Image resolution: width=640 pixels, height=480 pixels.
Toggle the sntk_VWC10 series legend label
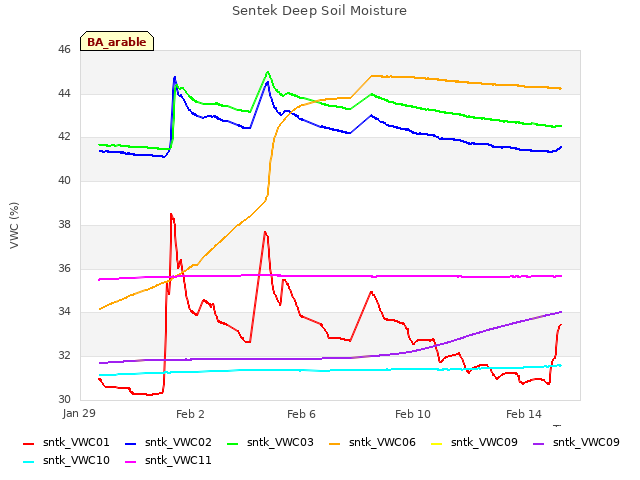coord(76,460)
